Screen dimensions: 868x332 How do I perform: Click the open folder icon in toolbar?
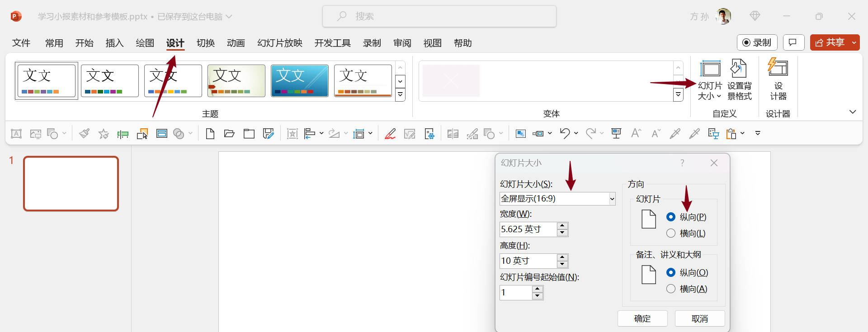[x=229, y=134]
